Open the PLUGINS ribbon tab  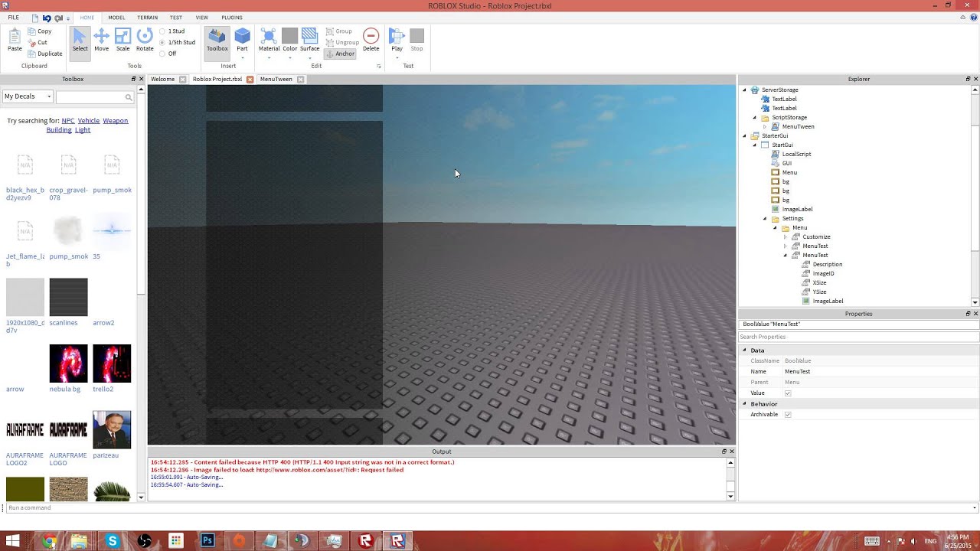pos(232,18)
